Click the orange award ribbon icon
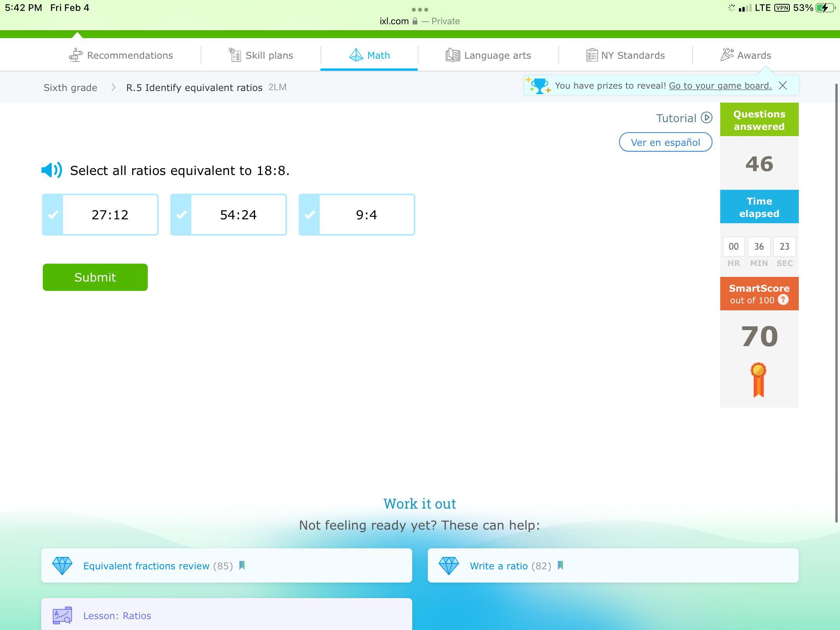Viewport: 840px width, 630px height. click(758, 380)
